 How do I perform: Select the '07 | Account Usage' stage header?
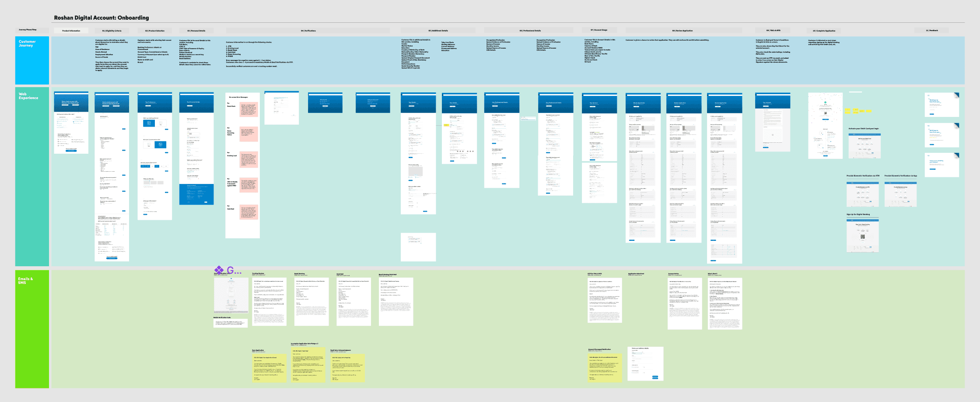(x=598, y=30)
